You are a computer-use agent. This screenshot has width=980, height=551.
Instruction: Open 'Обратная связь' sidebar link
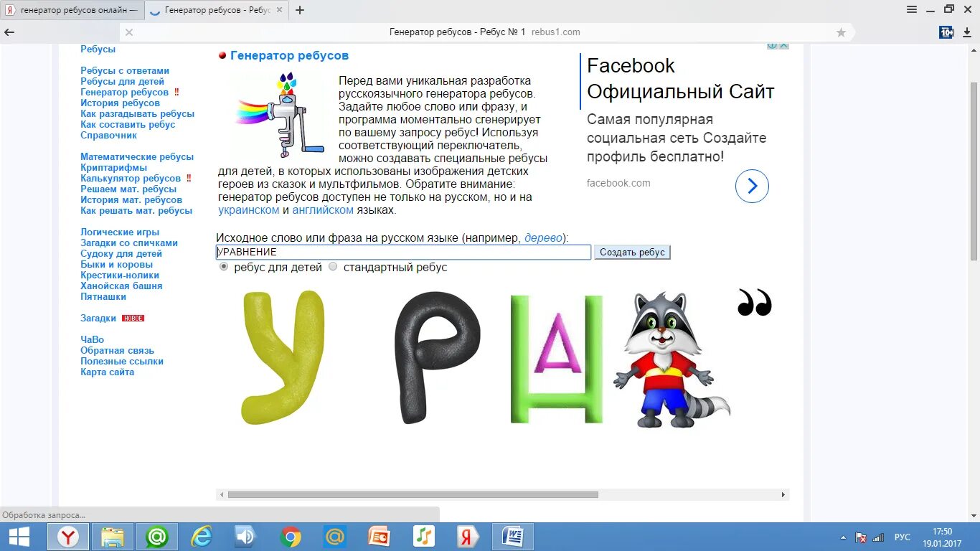(117, 350)
